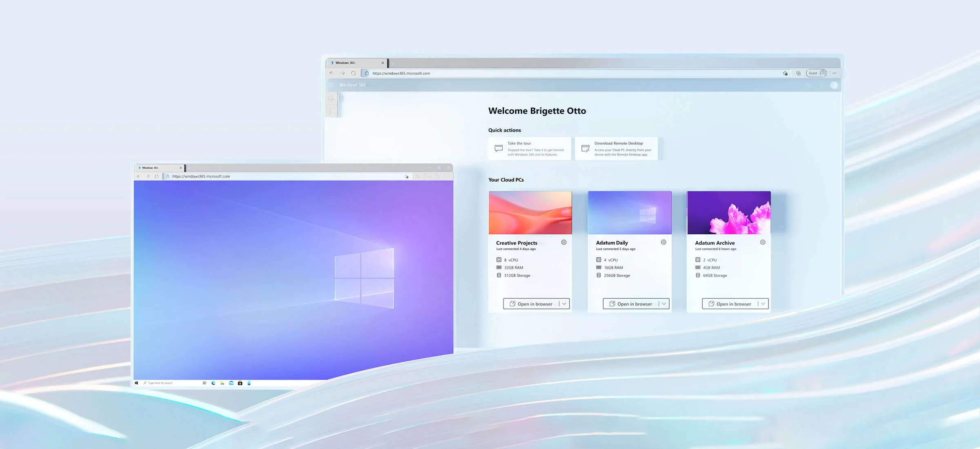Screen dimensions: 980x449
Task: Select the Windows 365 tab in the small browser window
Action: [x=160, y=168]
